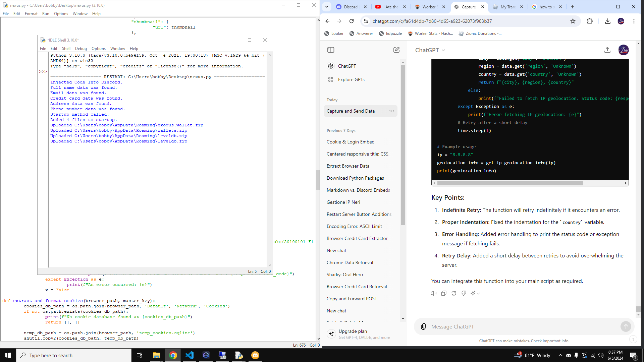Click the new chat pencil icon
Image resolution: width=644 pixels, height=362 pixels.
(x=396, y=50)
